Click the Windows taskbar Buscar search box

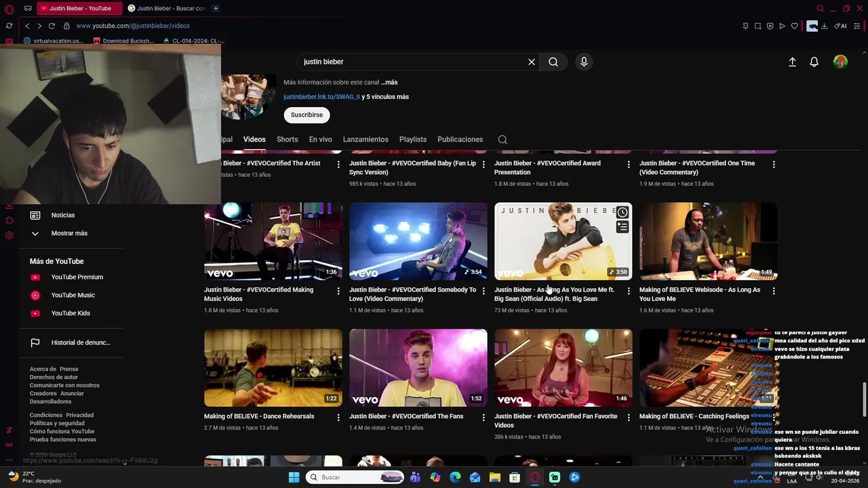(356, 477)
